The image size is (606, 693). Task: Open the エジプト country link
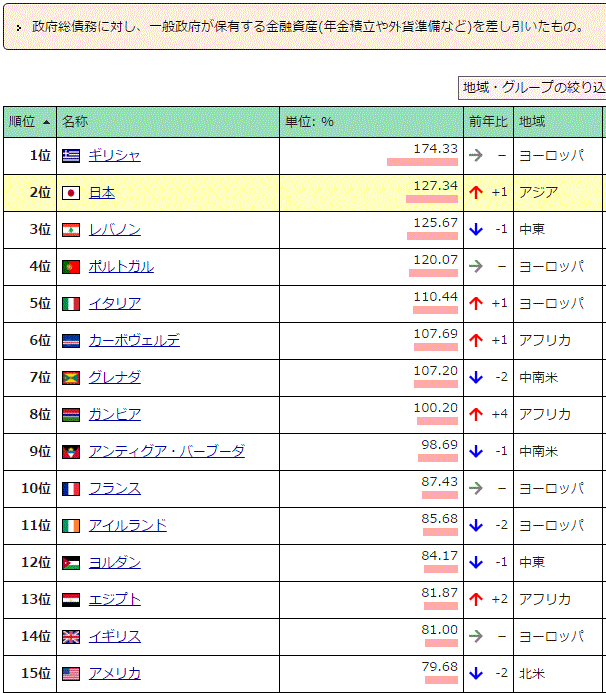[114, 600]
